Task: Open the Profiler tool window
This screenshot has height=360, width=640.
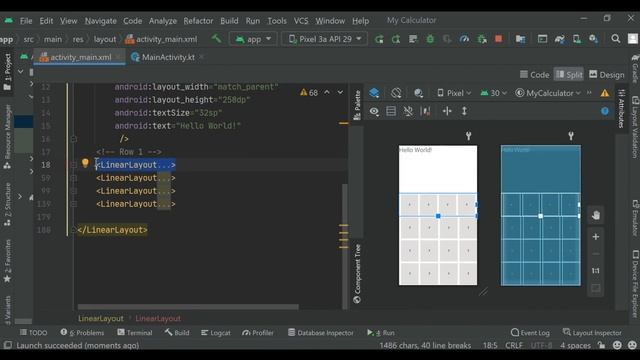Action: (x=258, y=333)
